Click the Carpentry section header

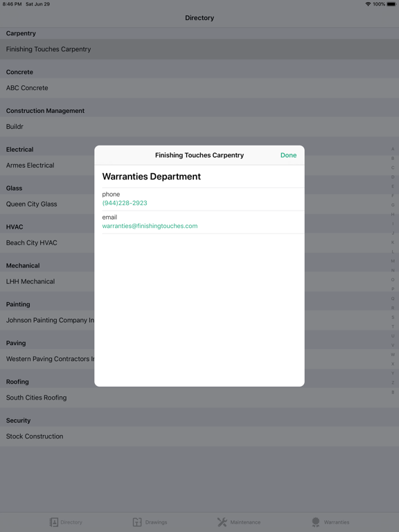point(21,33)
